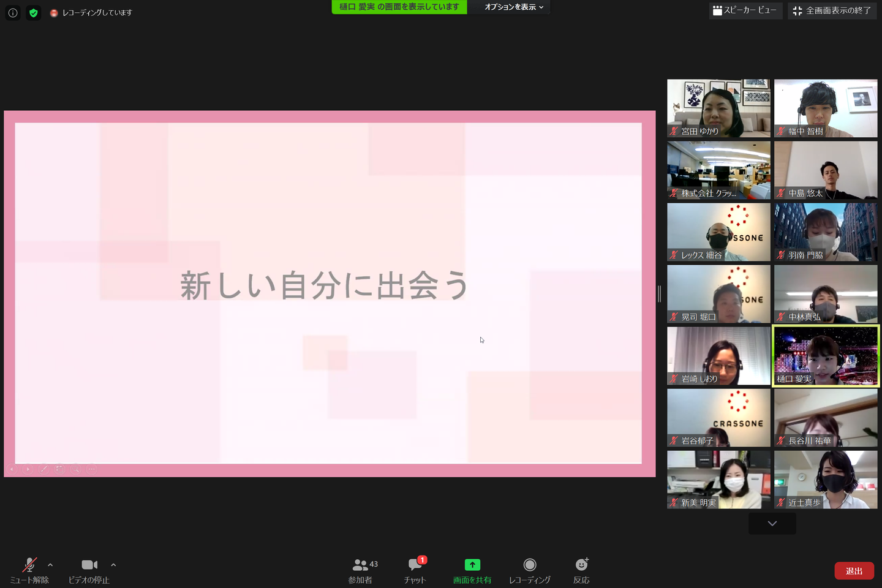Open the オプションを表示 dropdown
This screenshot has width=882, height=588.
(514, 7)
